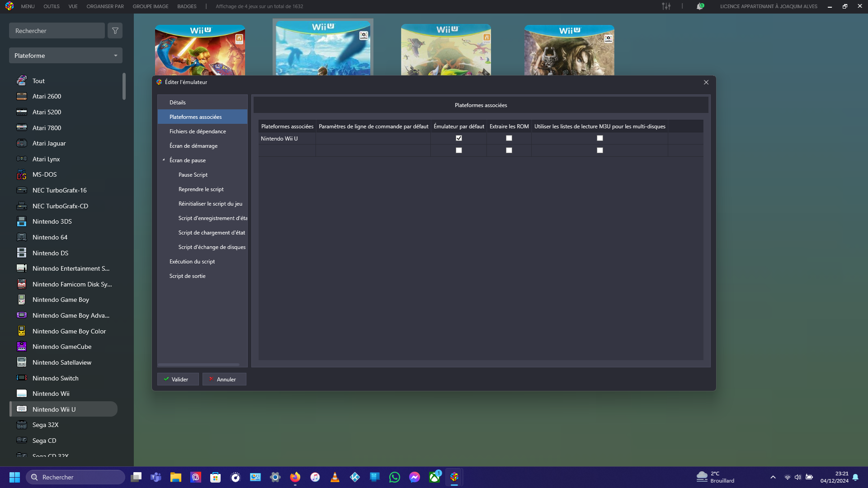
Task: Open Écran de démarrage section
Action: (x=202, y=146)
